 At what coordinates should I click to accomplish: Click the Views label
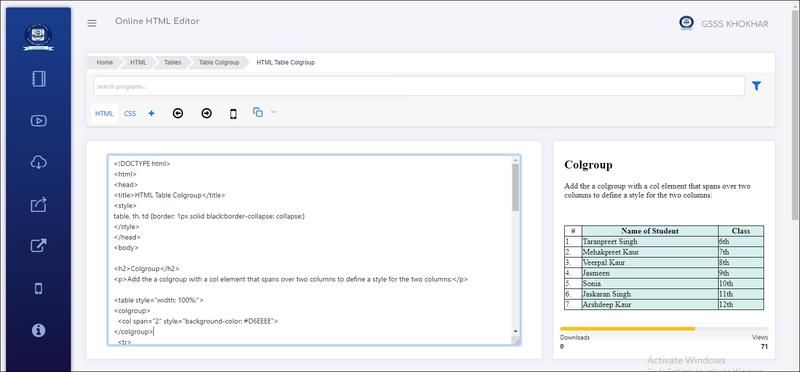click(x=760, y=338)
